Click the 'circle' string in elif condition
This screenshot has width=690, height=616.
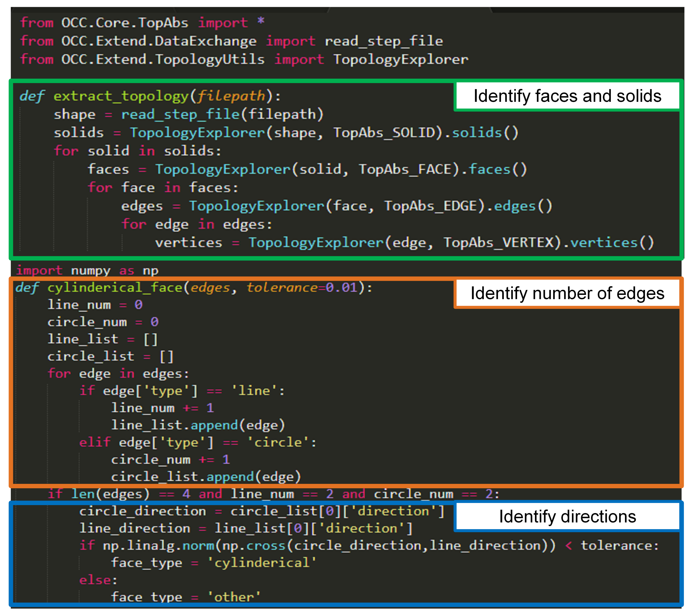coord(278,442)
